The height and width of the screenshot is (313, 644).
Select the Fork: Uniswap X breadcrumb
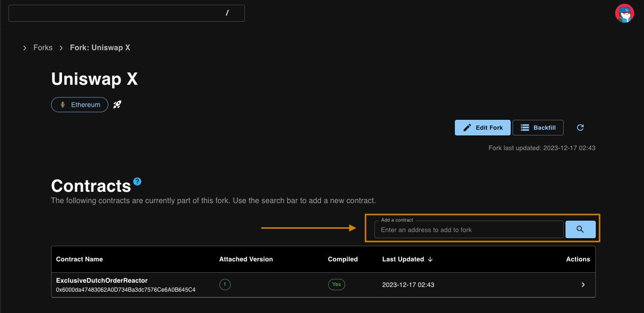100,48
